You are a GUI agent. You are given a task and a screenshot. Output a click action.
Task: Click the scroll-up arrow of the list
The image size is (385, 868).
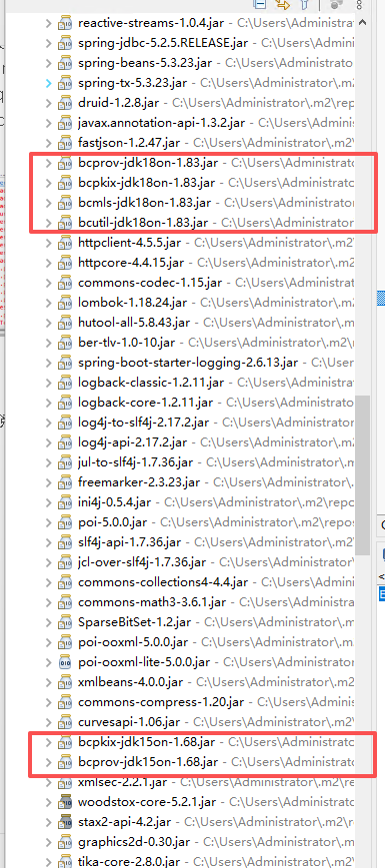click(x=362, y=22)
